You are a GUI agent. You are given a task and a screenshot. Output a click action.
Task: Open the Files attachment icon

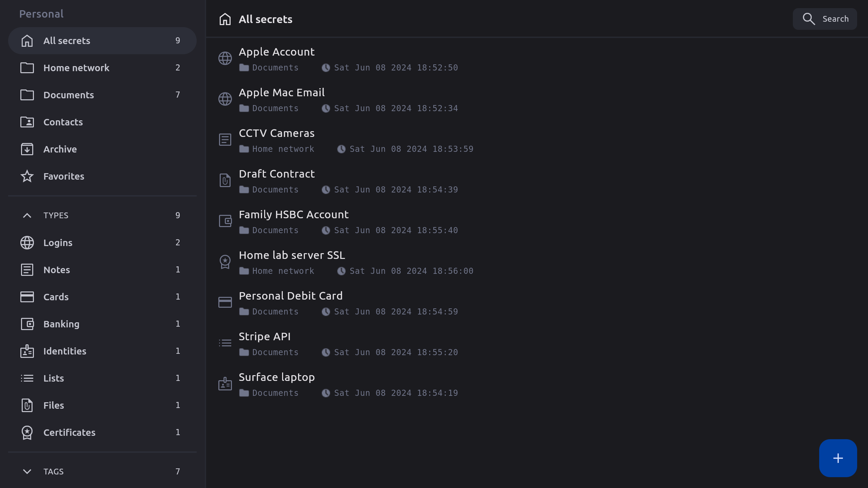[x=27, y=405]
